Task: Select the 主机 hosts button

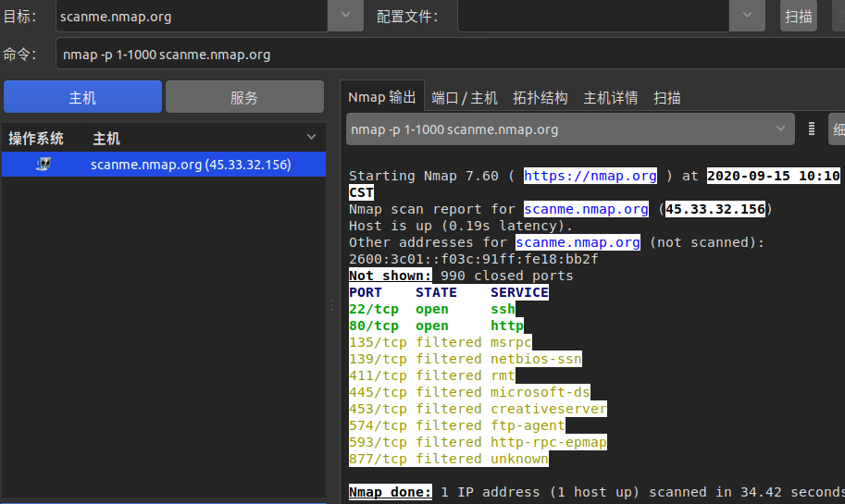Action: [x=82, y=97]
